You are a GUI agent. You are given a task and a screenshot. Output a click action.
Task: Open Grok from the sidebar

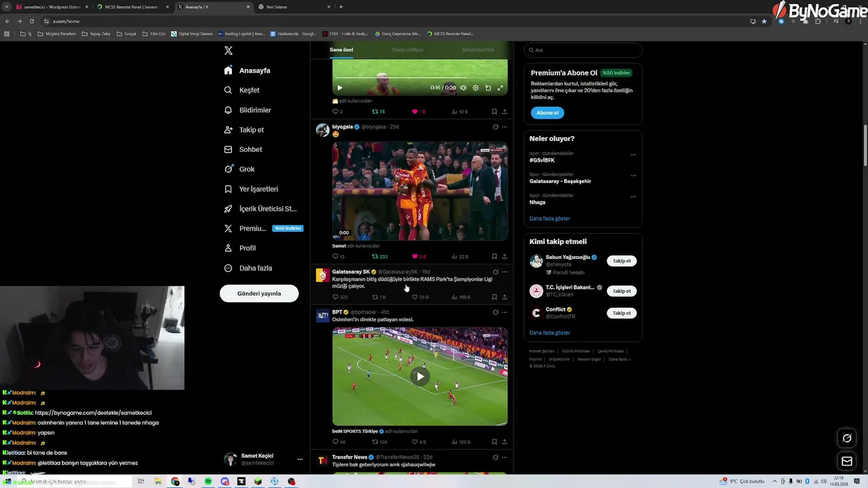(239, 169)
